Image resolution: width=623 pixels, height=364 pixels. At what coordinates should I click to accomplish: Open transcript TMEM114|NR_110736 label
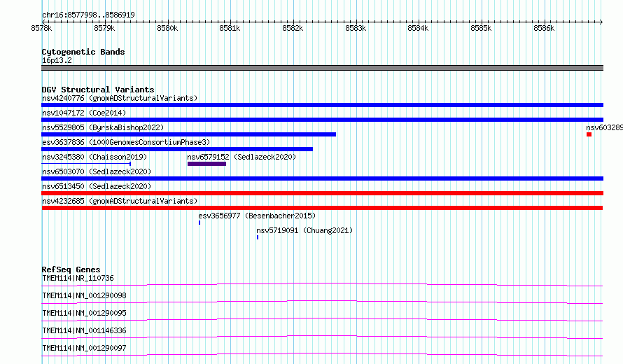point(78,278)
